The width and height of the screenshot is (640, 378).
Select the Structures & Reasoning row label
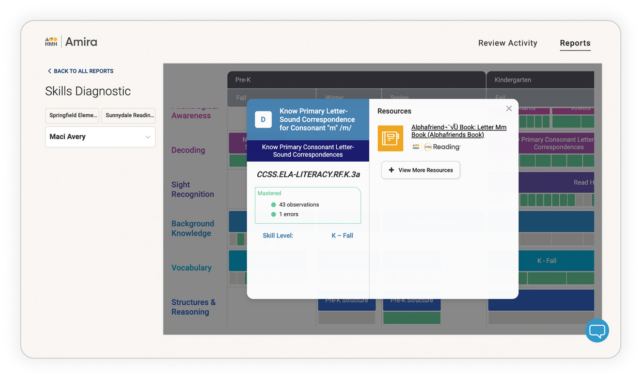point(193,307)
